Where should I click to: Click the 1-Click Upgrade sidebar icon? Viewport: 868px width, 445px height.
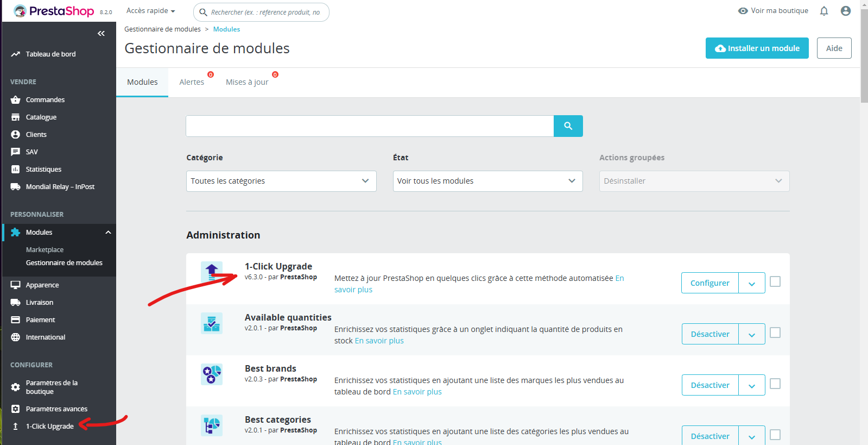[x=15, y=426]
